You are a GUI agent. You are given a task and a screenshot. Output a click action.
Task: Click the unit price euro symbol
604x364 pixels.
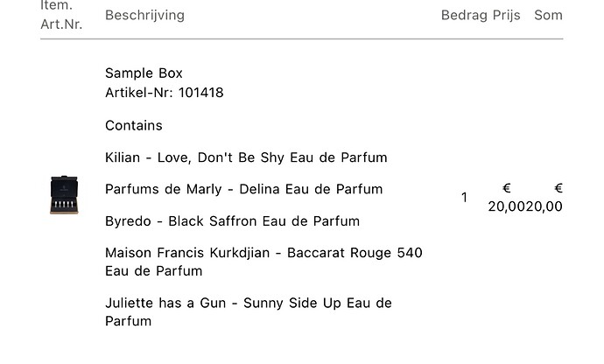tap(507, 188)
